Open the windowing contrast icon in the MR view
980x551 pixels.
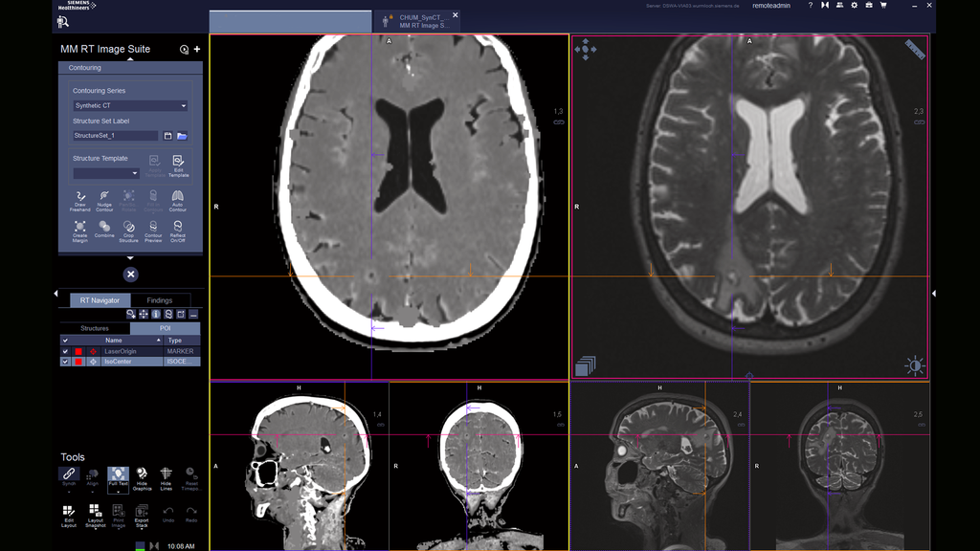click(x=915, y=365)
